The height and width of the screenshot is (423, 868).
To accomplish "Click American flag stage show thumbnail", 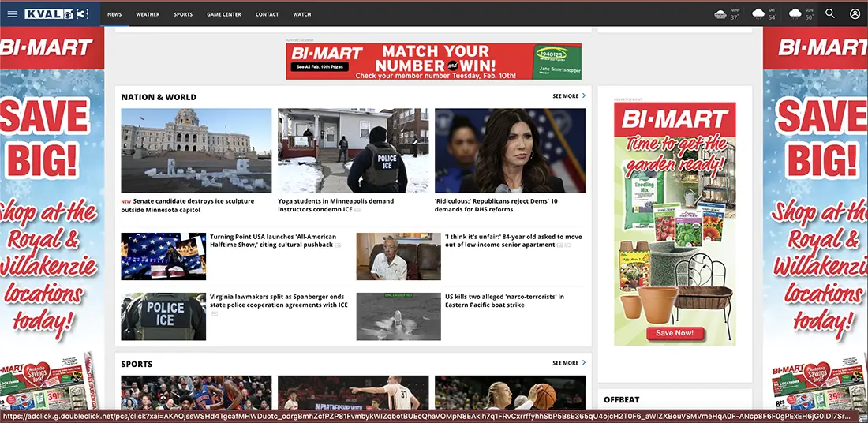I will point(163,256).
